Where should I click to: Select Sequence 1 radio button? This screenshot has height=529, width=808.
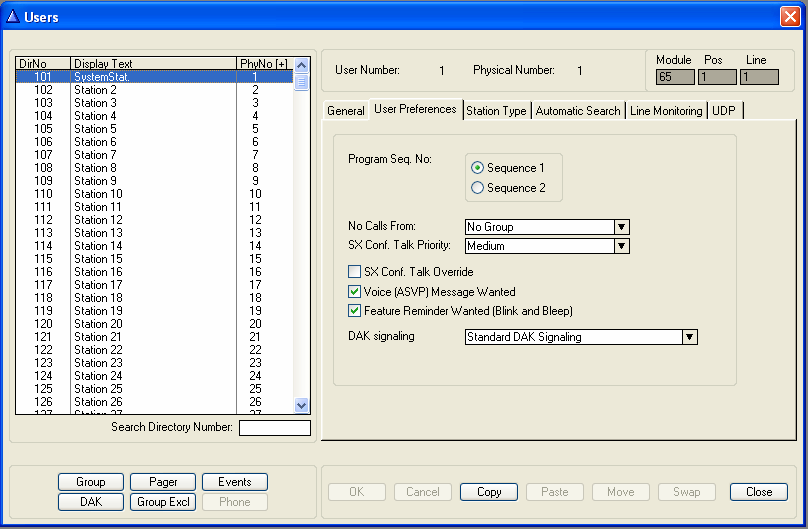point(478,168)
